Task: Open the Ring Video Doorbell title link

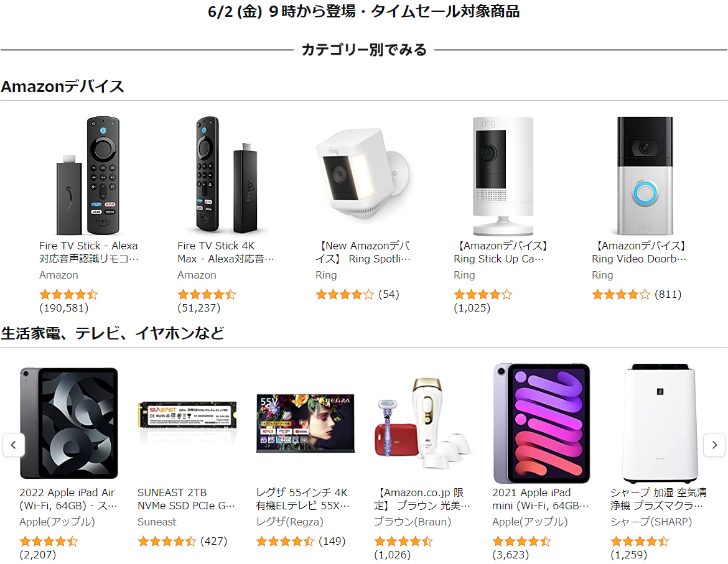Action: point(640,252)
